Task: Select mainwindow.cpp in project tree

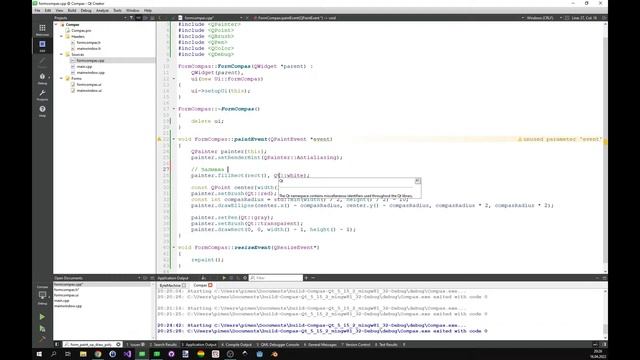Action: click(91, 72)
